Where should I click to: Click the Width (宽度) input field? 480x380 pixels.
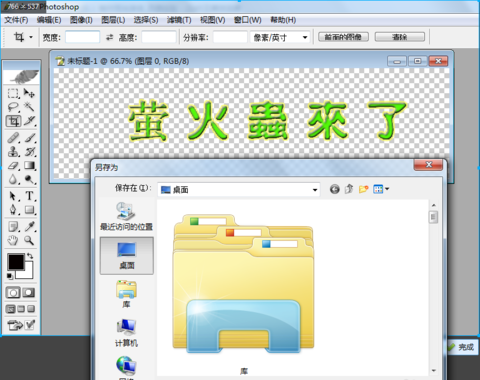tap(82, 37)
